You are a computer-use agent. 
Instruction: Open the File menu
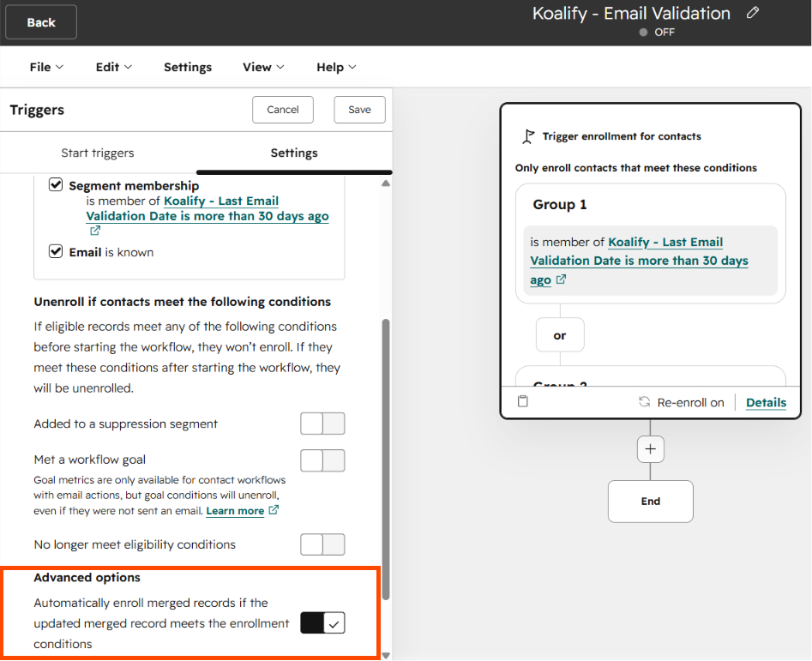46,67
